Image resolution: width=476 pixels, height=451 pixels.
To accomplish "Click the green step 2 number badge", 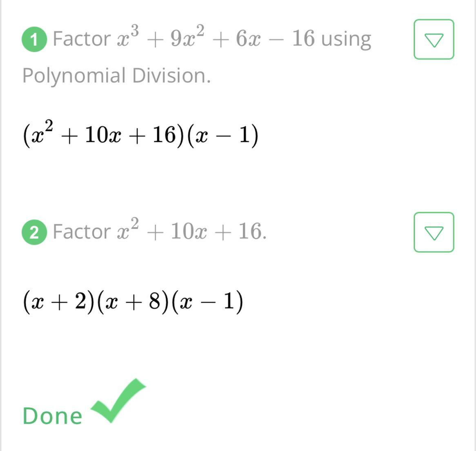I will tap(34, 232).
